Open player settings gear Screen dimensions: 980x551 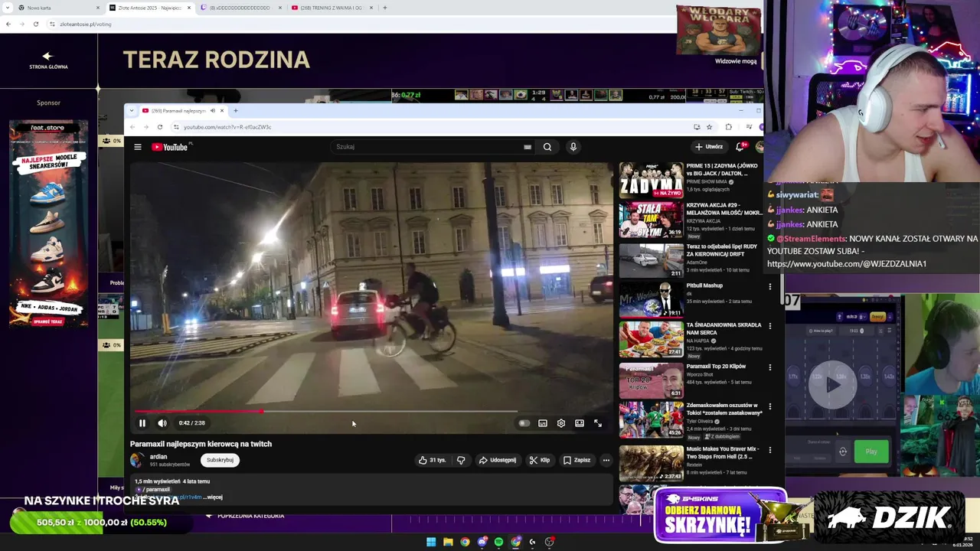coord(561,423)
